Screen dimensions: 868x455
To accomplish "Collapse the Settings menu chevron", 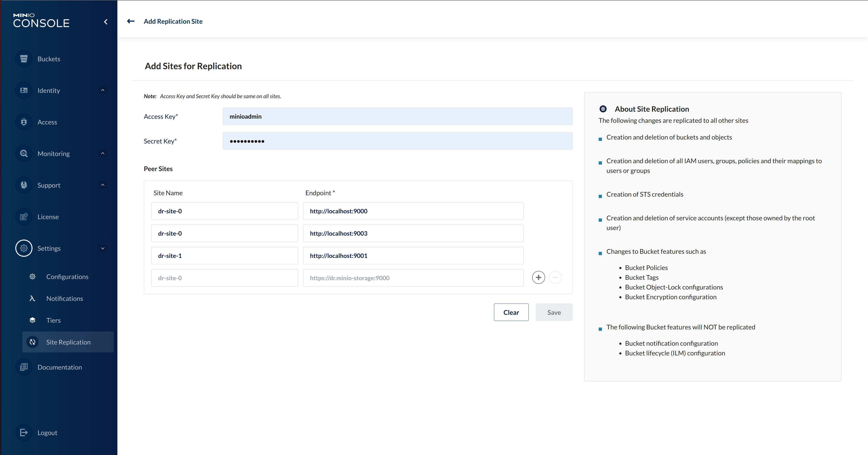I will [103, 249].
